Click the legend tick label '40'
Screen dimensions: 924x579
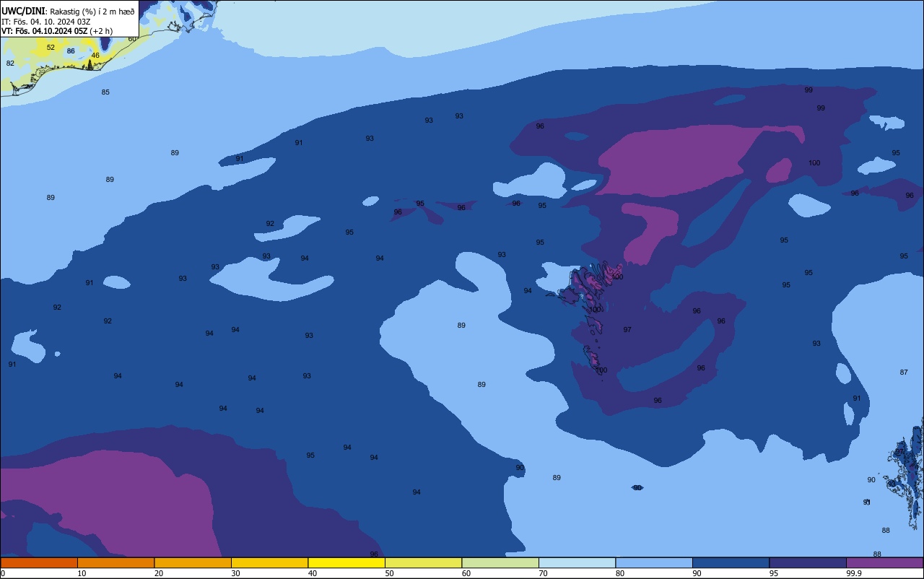313,573
